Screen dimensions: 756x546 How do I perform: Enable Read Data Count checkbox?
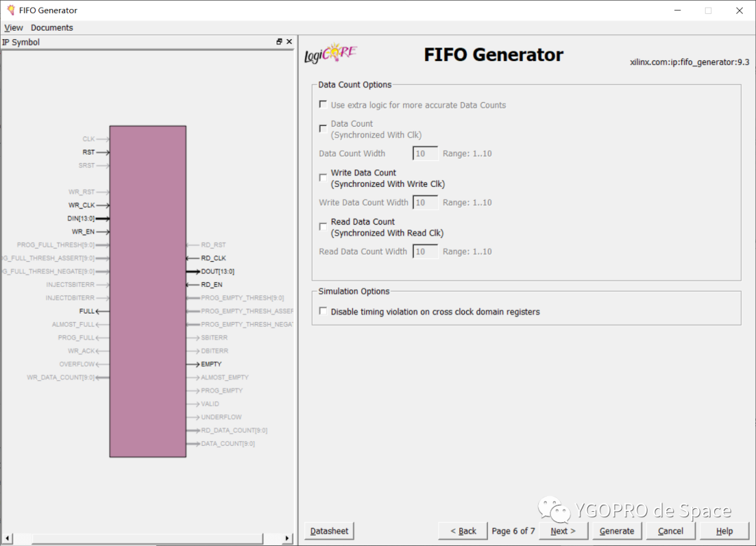pos(323,227)
